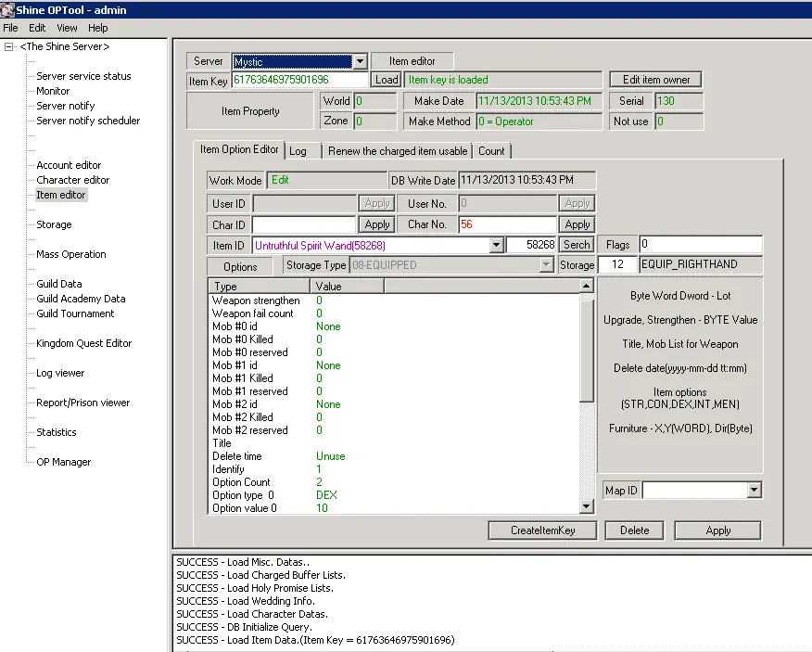
Task: Open the Storage Type 08-EQUIPPED dropdown
Action: coord(546,265)
